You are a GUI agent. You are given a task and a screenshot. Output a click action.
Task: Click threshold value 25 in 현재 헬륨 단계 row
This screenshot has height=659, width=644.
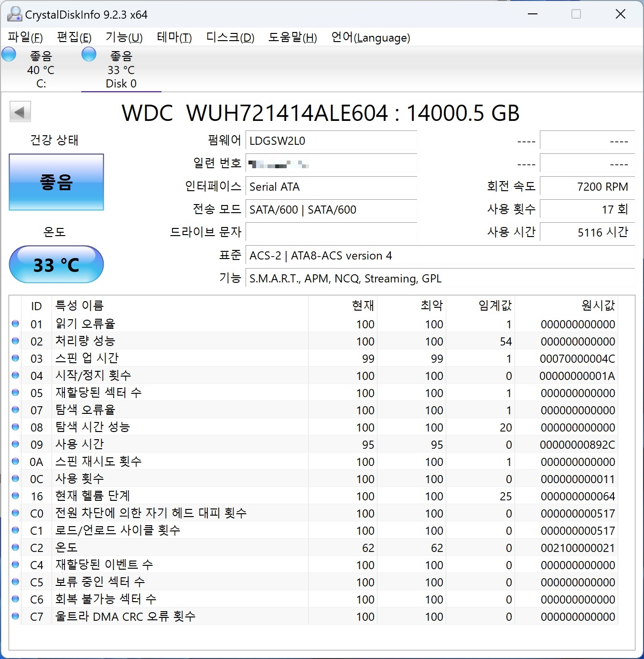(x=506, y=497)
